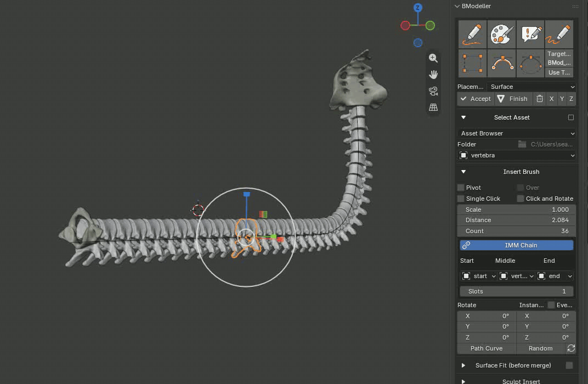
Task: Toggle the Every instance rotate checkbox
Action: click(551, 305)
